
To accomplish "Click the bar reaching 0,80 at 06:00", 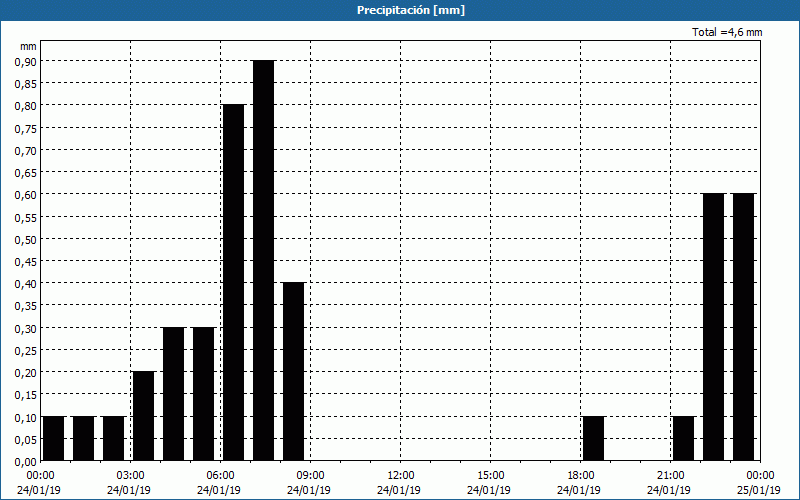I will click(234, 283).
